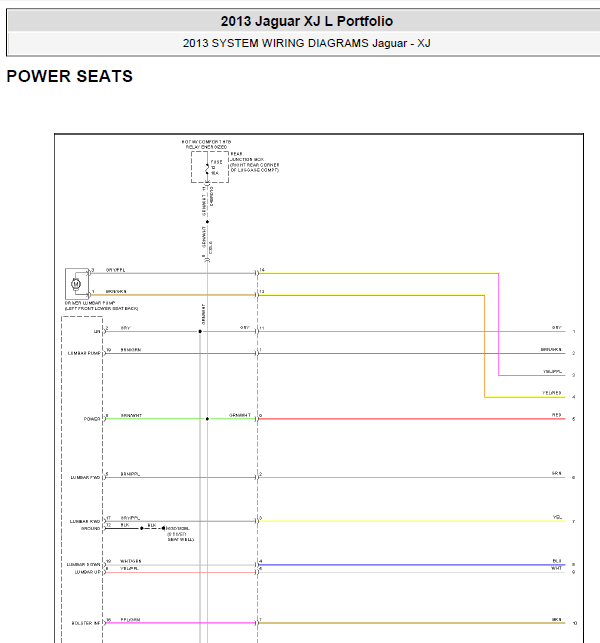
Task: Click the driver lumbar pump motor symbol
Action: pyautogui.click(x=76, y=284)
